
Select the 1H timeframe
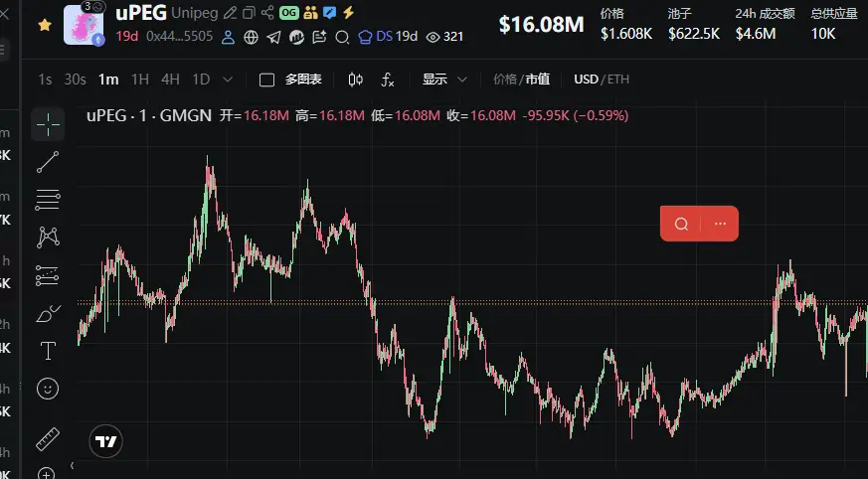(x=139, y=80)
